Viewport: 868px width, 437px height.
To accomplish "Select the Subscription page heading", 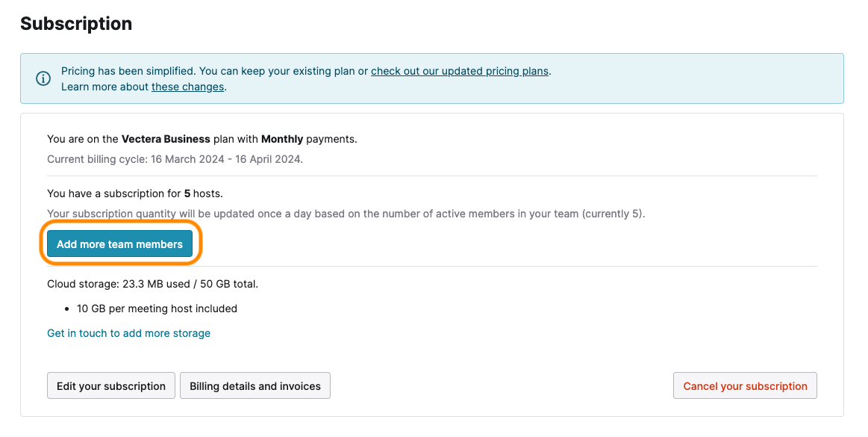I will tap(76, 24).
